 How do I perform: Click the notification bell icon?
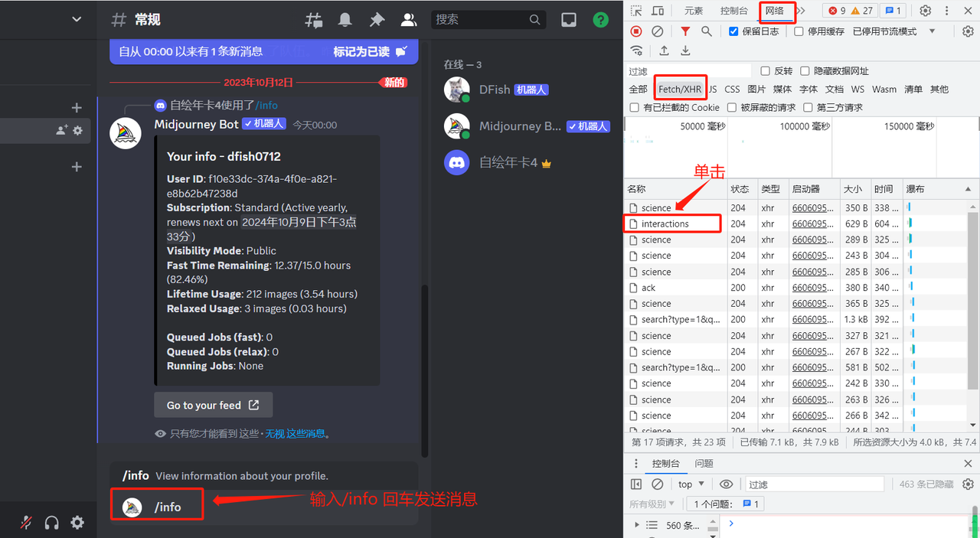(x=345, y=21)
